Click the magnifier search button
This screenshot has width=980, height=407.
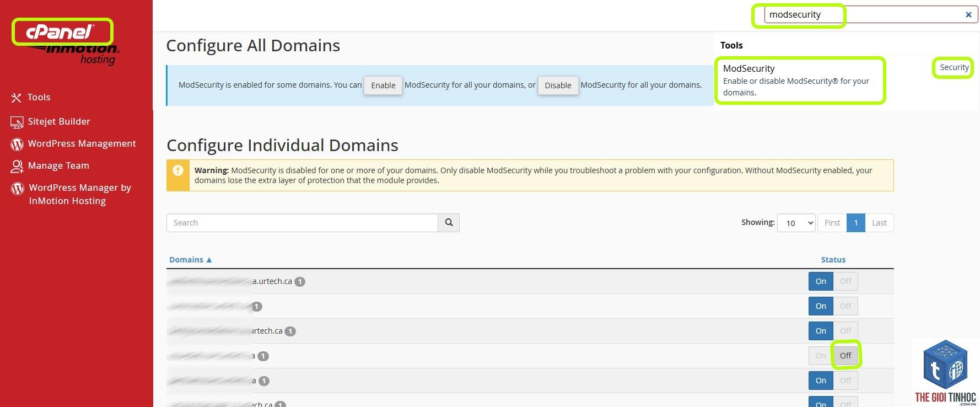[x=449, y=223]
